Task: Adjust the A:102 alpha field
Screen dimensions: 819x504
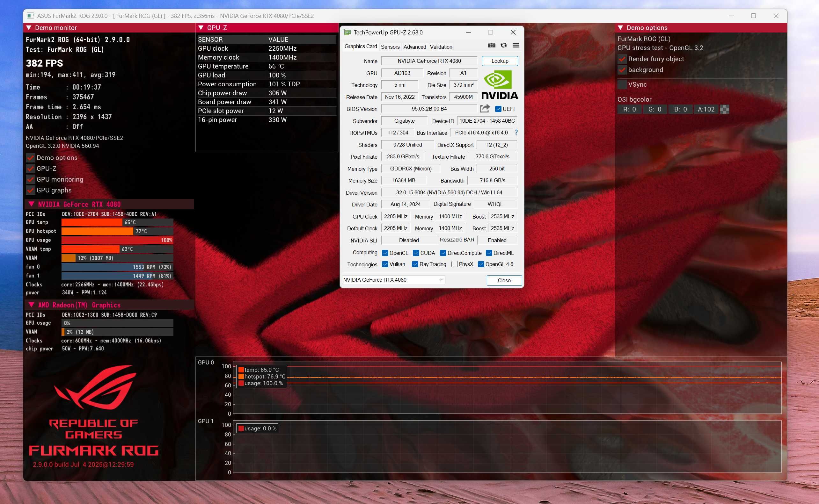Action: pos(706,109)
